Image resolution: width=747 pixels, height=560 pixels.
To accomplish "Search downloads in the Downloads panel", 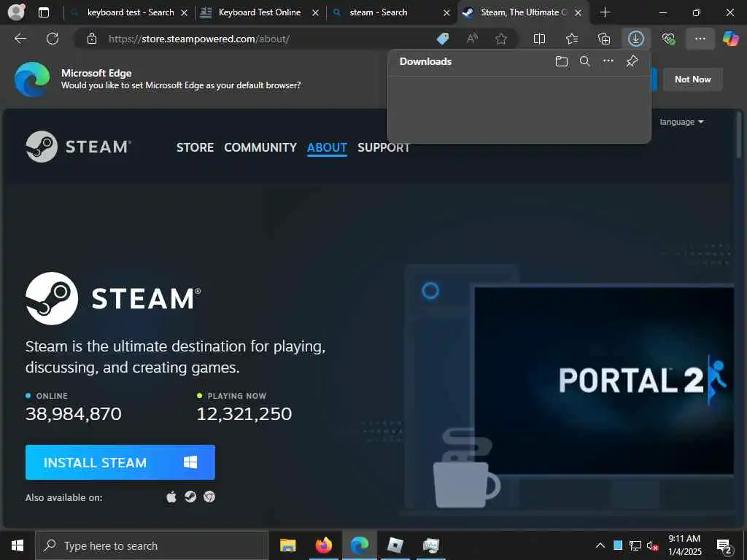I will (585, 61).
